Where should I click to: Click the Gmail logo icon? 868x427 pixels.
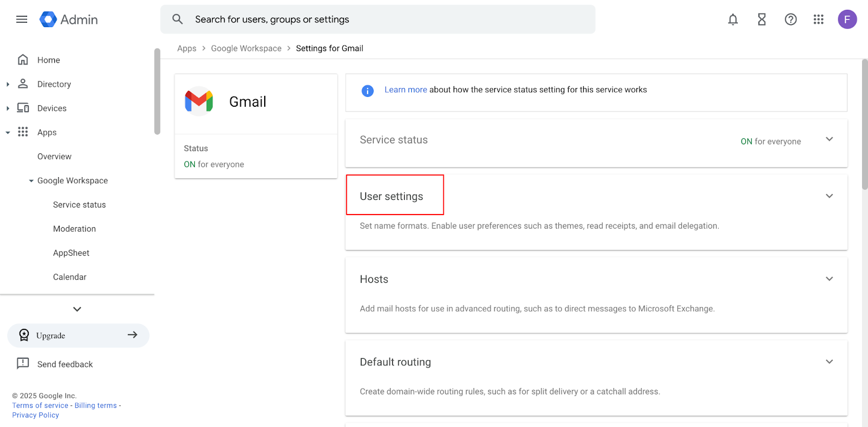click(x=199, y=101)
